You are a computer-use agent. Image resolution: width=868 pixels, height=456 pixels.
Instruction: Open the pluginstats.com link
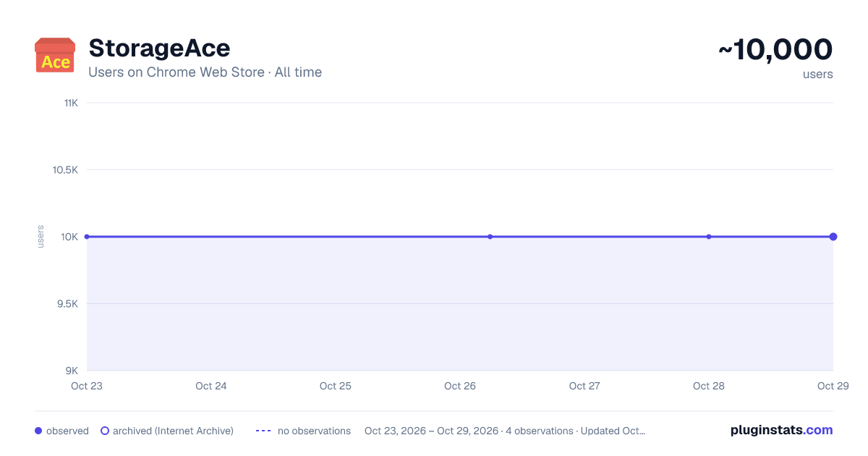pos(782,430)
